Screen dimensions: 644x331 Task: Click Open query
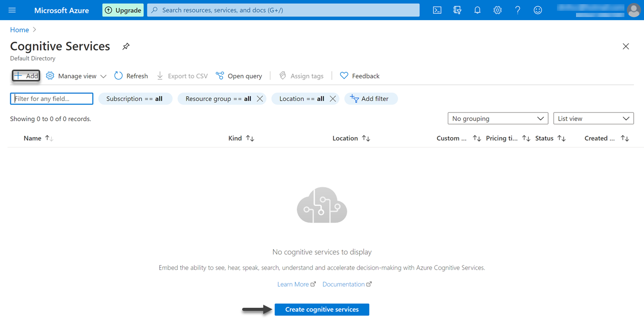coord(239,76)
